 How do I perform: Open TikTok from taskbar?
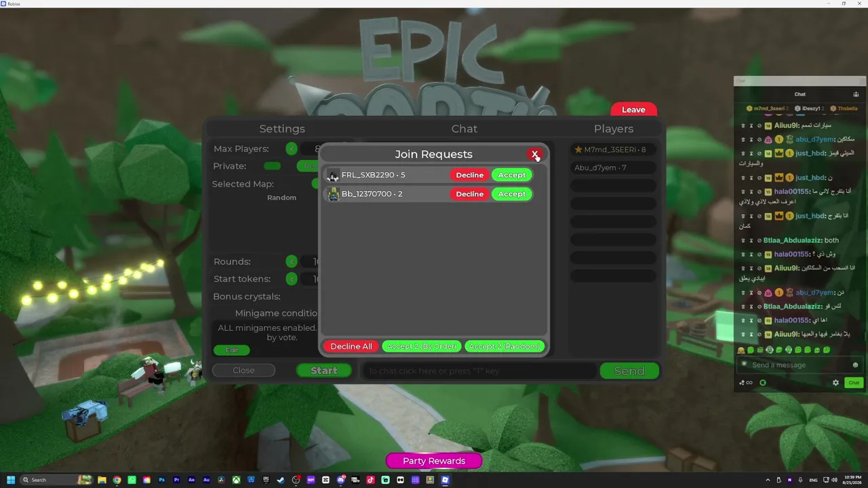coord(370,480)
